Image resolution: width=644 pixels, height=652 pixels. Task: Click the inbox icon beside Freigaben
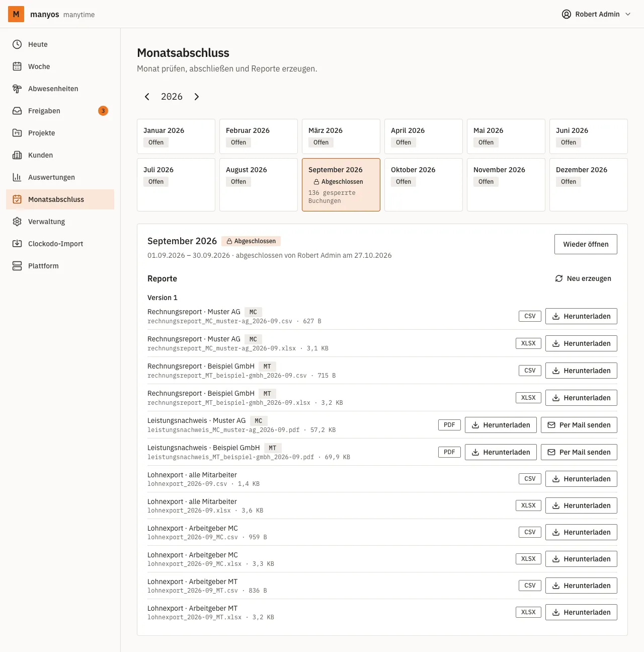coord(17,111)
